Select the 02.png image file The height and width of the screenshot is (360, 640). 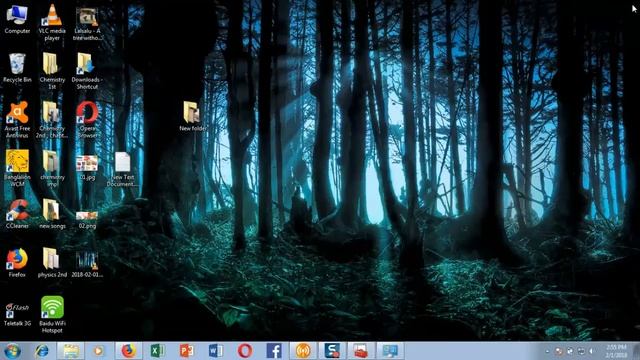point(87,220)
